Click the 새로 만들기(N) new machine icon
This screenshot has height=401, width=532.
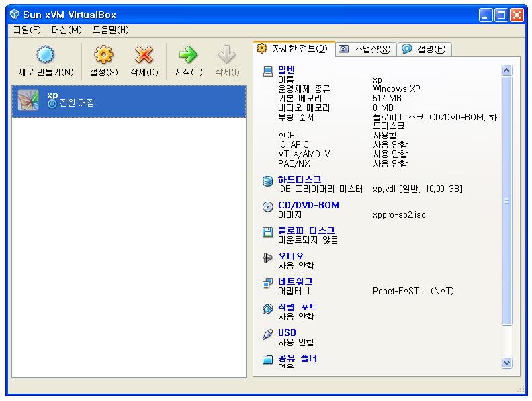point(45,54)
